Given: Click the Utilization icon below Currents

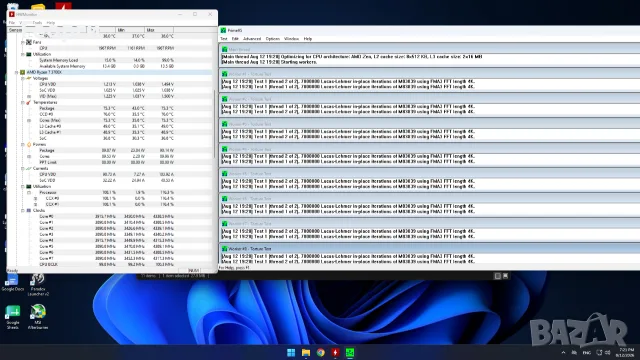Looking at the screenshot, I should point(29,187).
